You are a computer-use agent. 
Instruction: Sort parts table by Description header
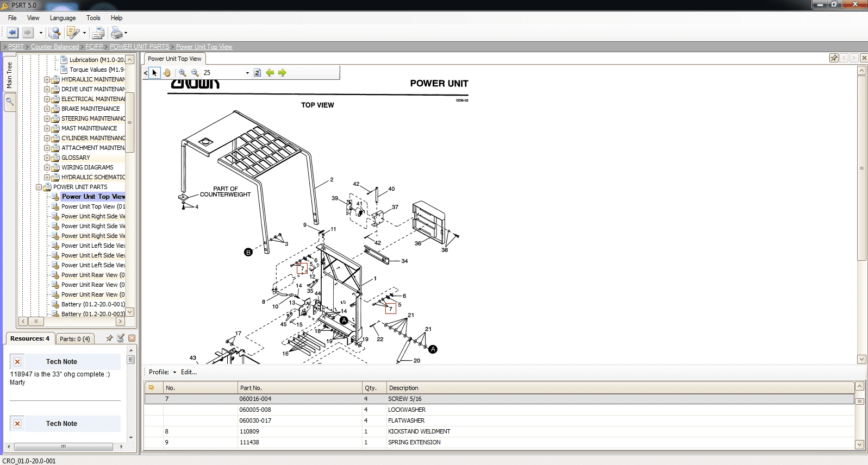pyautogui.click(x=620, y=388)
